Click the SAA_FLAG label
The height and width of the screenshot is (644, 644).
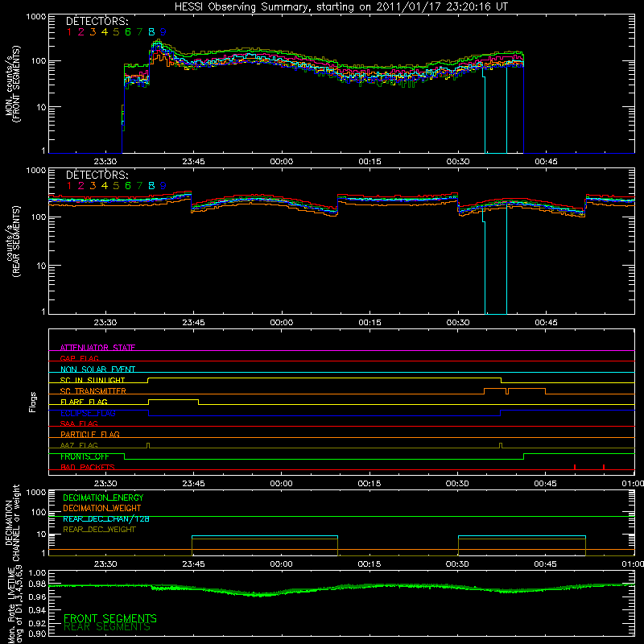click(x=79, y=423)
